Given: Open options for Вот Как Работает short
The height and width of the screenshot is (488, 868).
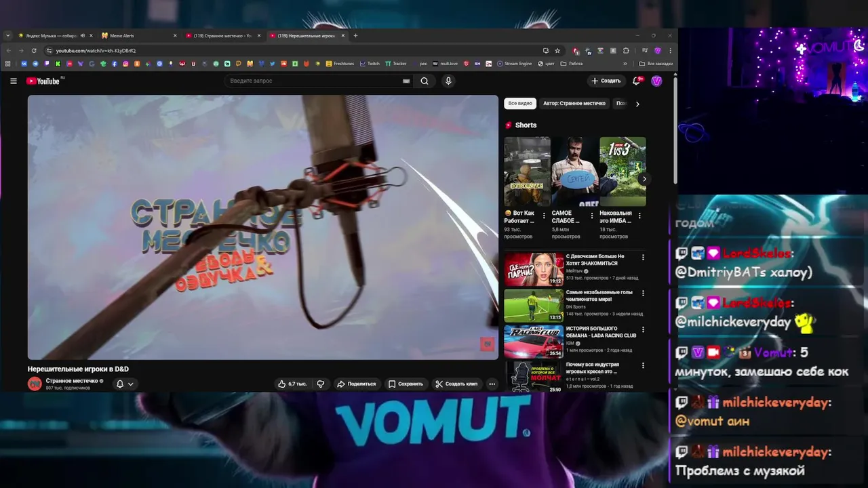Looking at the screenshot, I should 544,216.
